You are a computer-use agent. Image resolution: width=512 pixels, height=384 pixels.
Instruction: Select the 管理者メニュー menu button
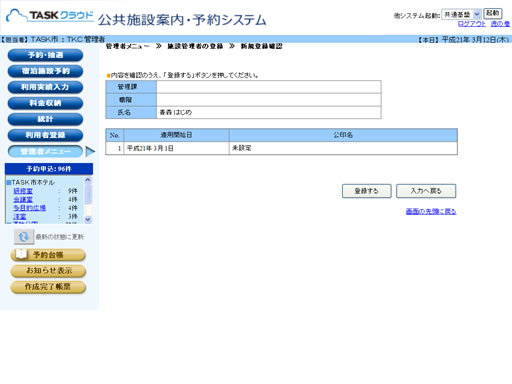coord(45,151)
